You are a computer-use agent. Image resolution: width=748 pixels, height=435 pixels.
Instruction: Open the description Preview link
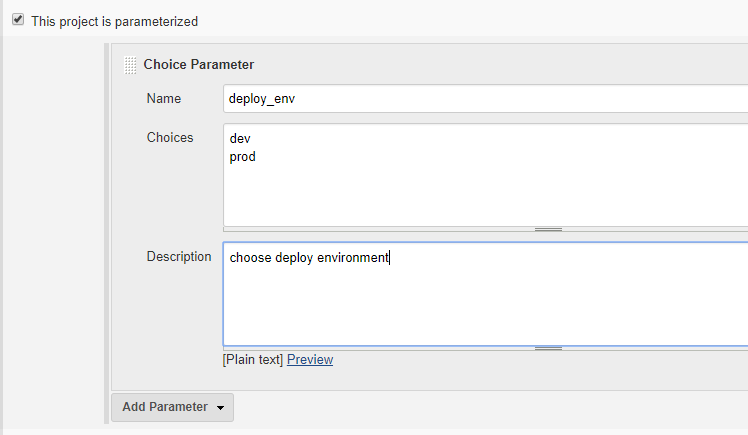pos(310,360)
